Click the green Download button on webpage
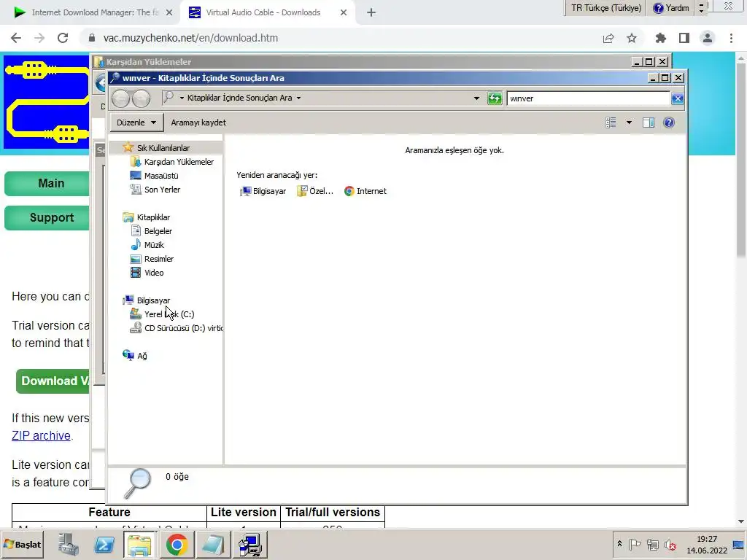 pyautogui.click(x=53, y=381)
